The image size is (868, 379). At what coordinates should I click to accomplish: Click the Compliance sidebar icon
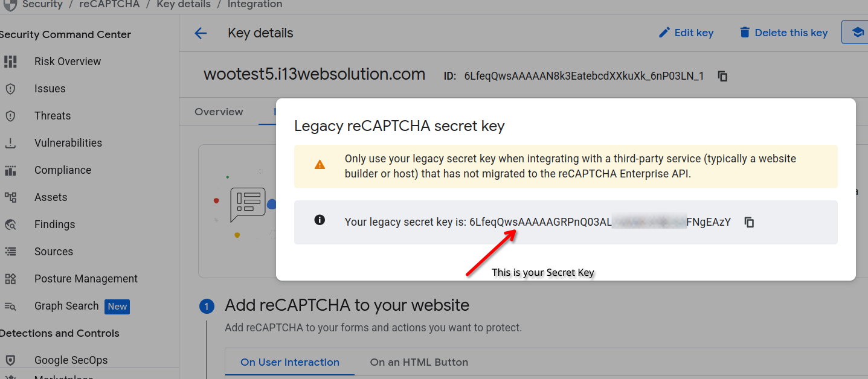pyautogui.click(x=10, y=170)
